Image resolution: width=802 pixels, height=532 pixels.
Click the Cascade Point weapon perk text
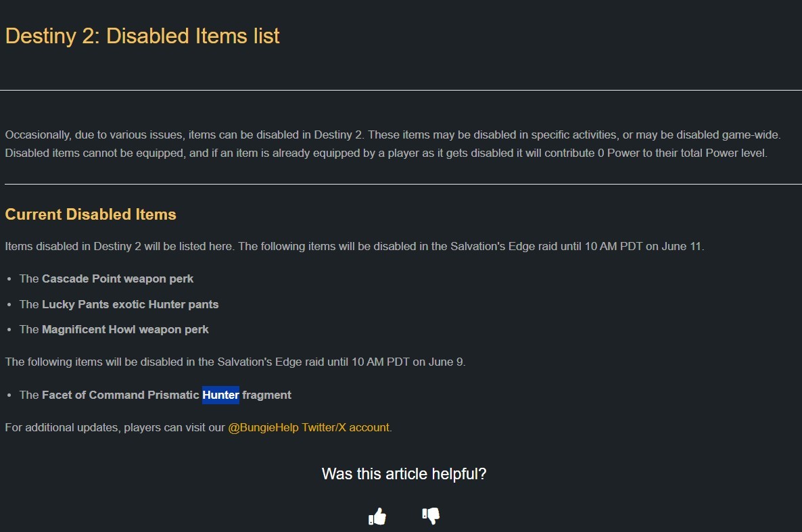point(118,279)
